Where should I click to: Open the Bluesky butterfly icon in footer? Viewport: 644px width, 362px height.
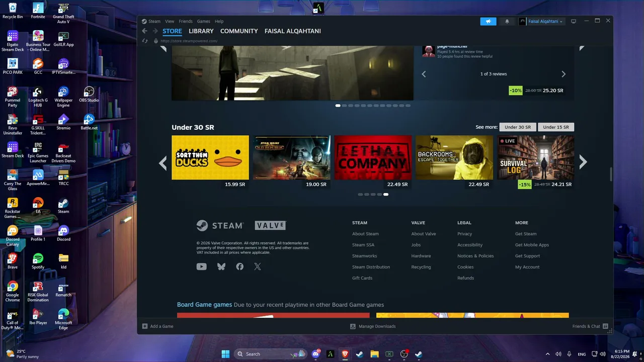pos(221,266)
